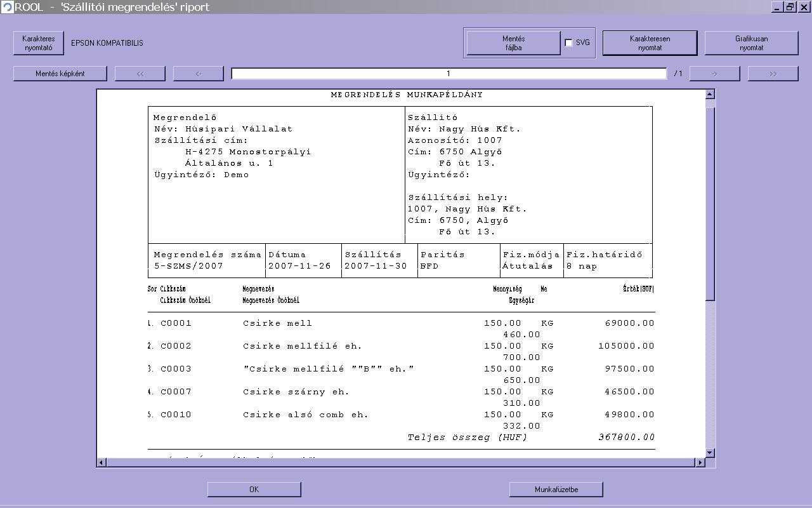This screenshot has height=508, width=812.
Task: Save report using Mentés képként
Action: click(x=60, y=74)
